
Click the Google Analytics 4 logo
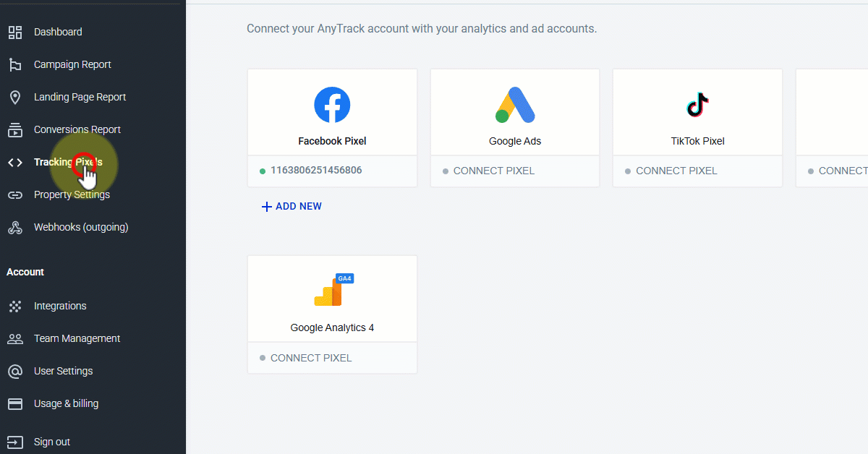click(333, 290)
